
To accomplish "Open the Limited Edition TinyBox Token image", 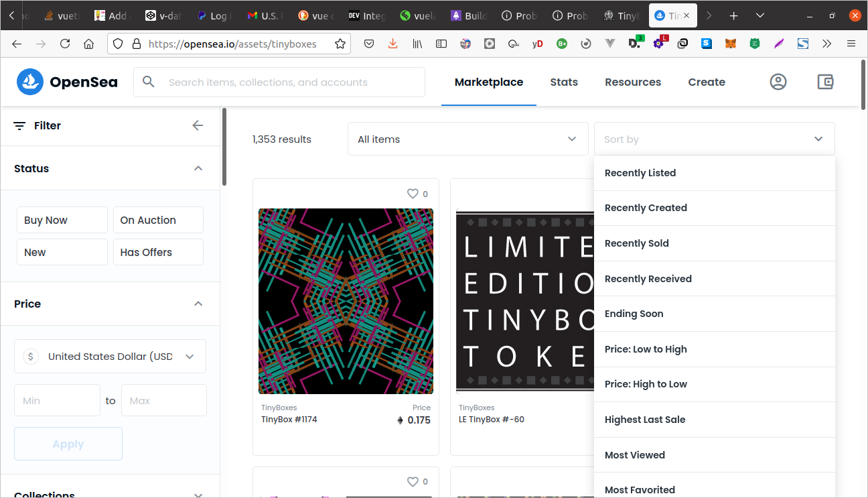I will 525,301.
